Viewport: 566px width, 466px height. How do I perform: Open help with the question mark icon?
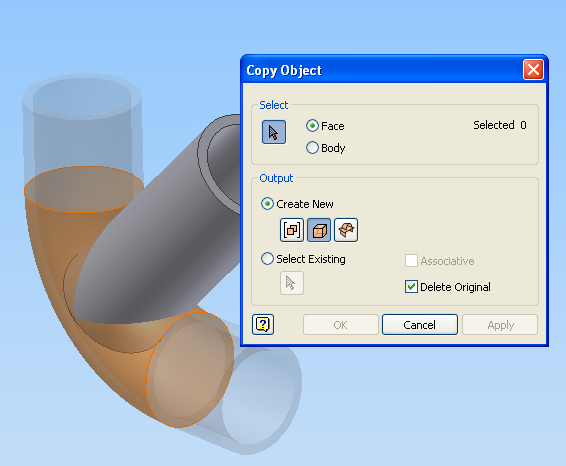click(263, 325)
